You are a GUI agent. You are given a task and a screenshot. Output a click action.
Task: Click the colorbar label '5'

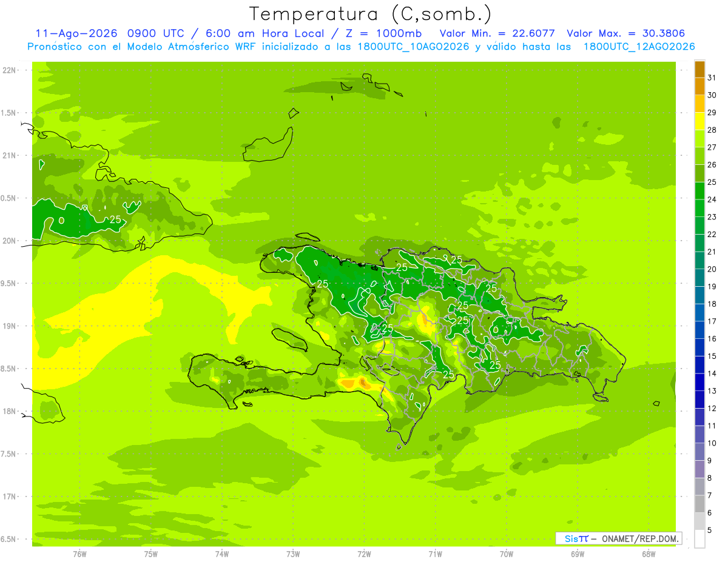point(709,530)
